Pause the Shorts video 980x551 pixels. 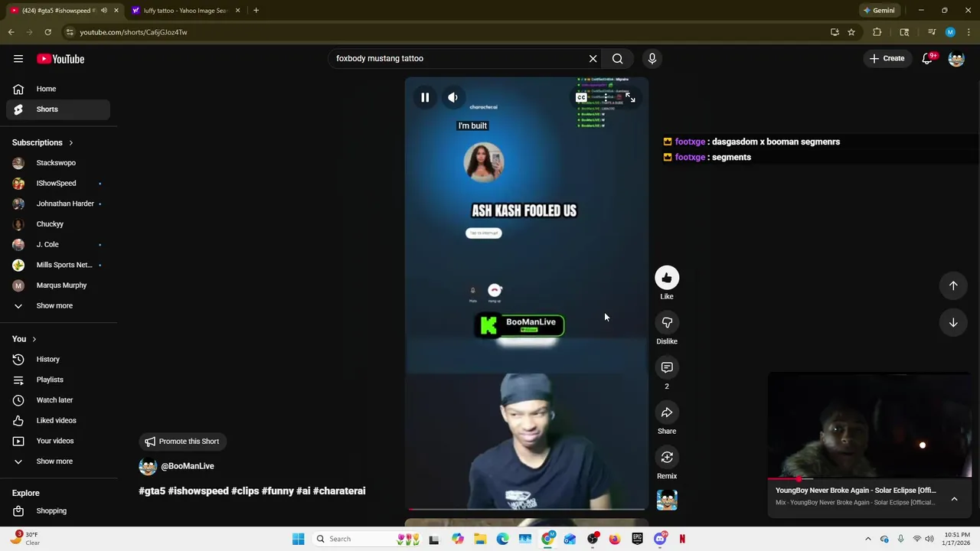[425, 97]
